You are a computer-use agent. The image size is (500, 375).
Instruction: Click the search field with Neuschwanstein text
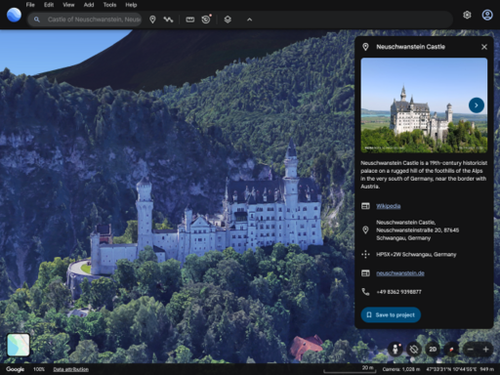click(85, 19)
